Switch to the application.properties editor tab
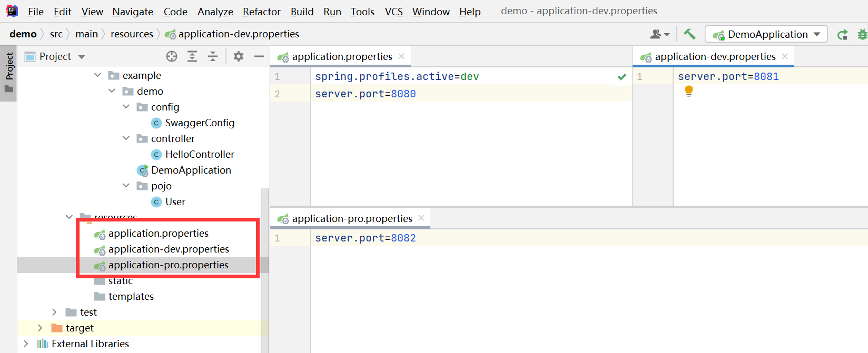868x353 pixels. (x=341, y=57)
